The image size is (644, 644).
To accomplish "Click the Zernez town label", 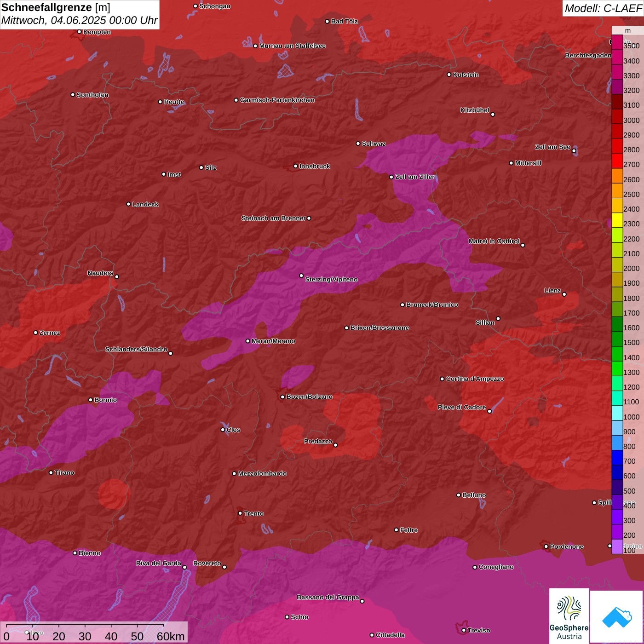I will [50, 333].
